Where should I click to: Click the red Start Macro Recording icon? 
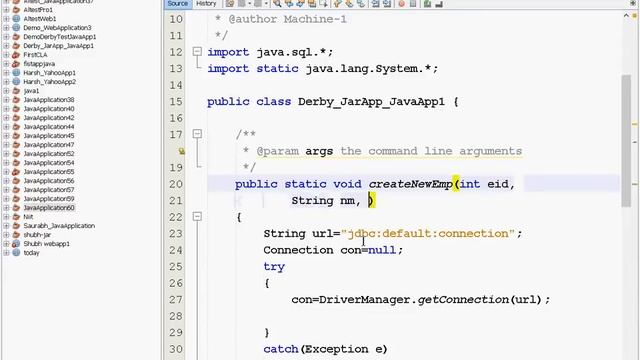[x=401, y=4]
